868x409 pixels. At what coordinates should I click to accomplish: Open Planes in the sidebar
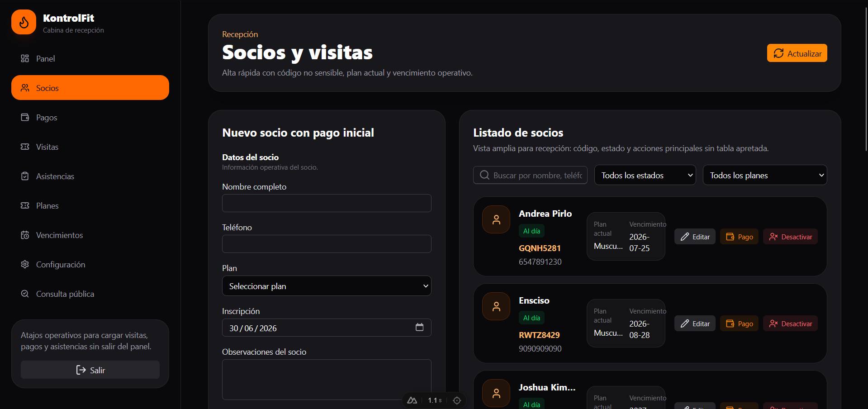point(90,205)
